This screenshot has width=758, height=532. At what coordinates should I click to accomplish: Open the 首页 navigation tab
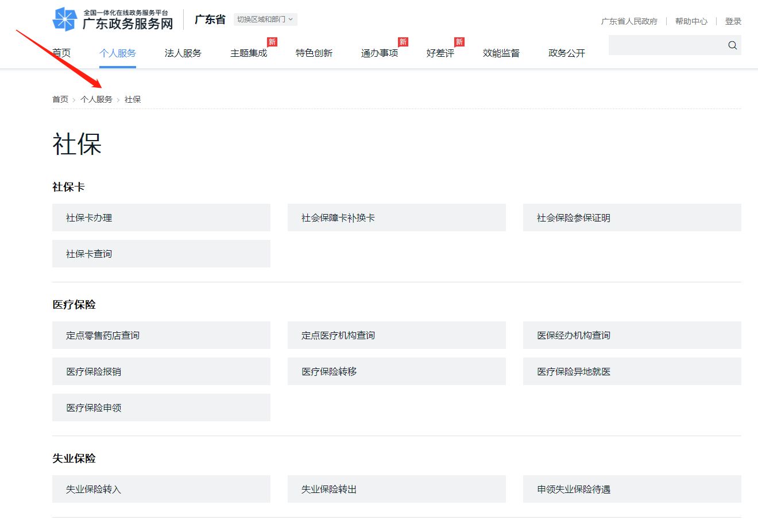coord(61,53)
